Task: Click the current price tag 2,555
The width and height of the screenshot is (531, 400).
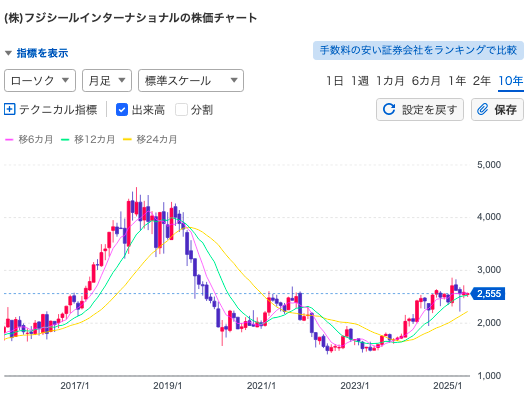Action: [488, 294]
